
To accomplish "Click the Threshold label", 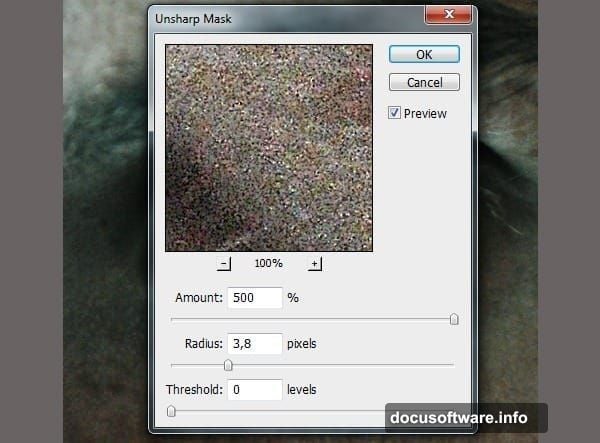I will click(x=194, y=389).
